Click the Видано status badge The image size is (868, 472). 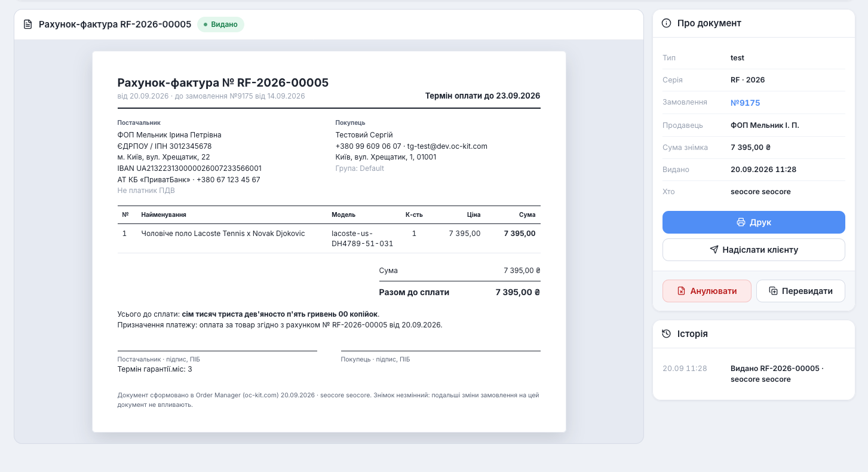coord(220,24)
